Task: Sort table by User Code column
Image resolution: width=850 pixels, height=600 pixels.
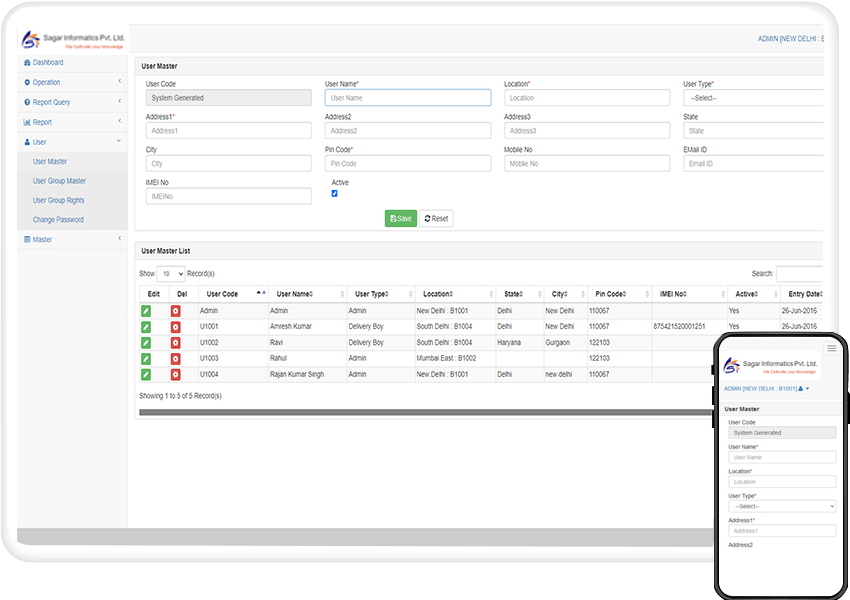Action: point(233,294)
